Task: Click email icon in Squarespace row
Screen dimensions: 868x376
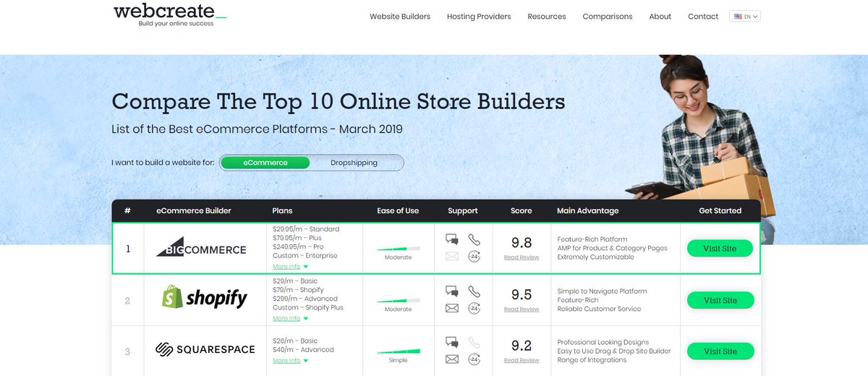Action: click(452, 359)
